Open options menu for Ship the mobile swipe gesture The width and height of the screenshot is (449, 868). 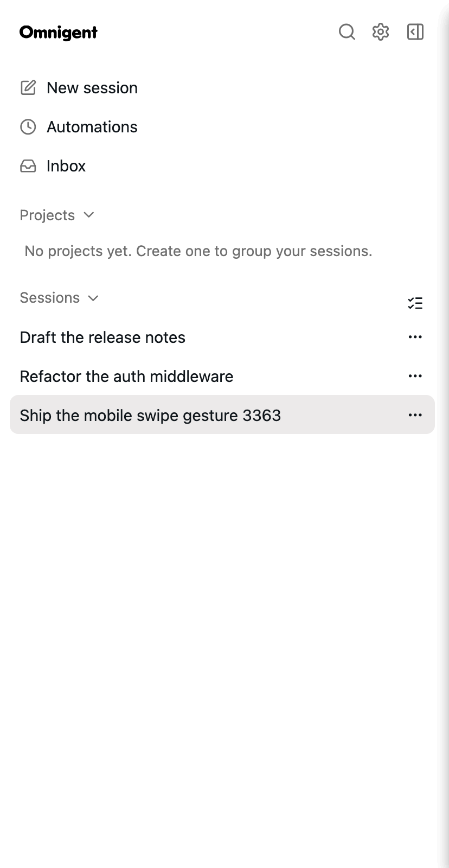(x=415, y=415)
